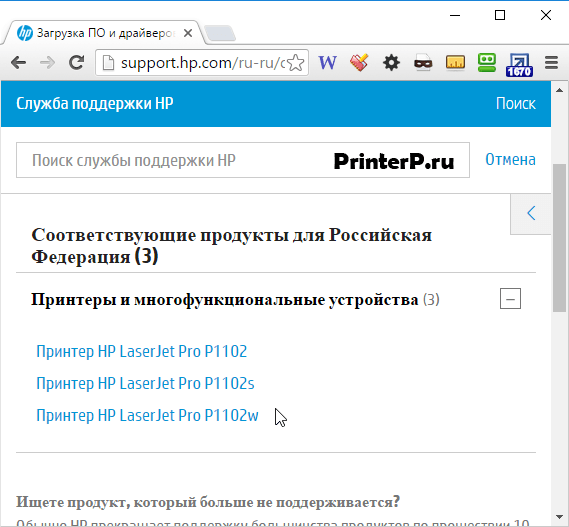This screenshot has width=569, height=527.
Task: Reload the current page
Action: point(77,63)
